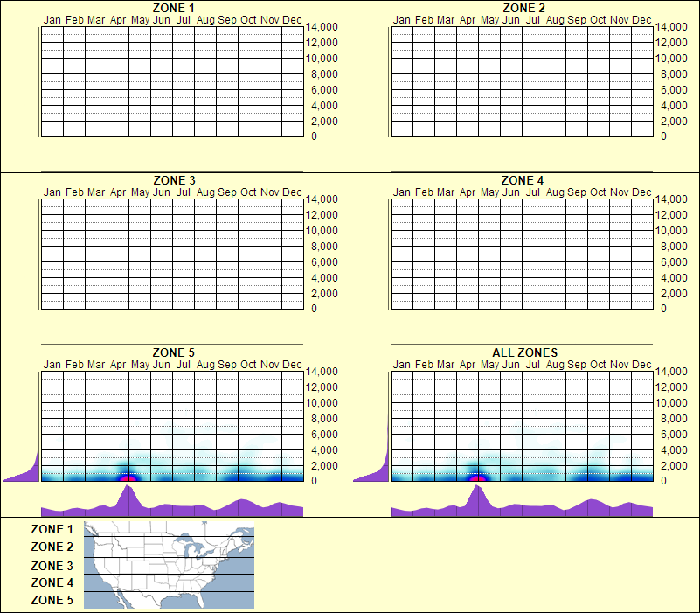Click the Jan month label in ZONE 1
The width and height of the screenshot is (700, 613).
[53, 19]
